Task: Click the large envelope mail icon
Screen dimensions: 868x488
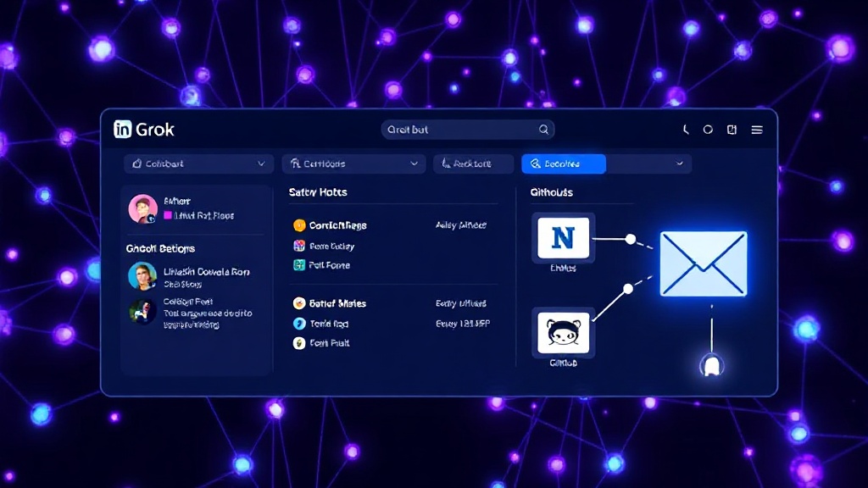Action: pos(704,264)
